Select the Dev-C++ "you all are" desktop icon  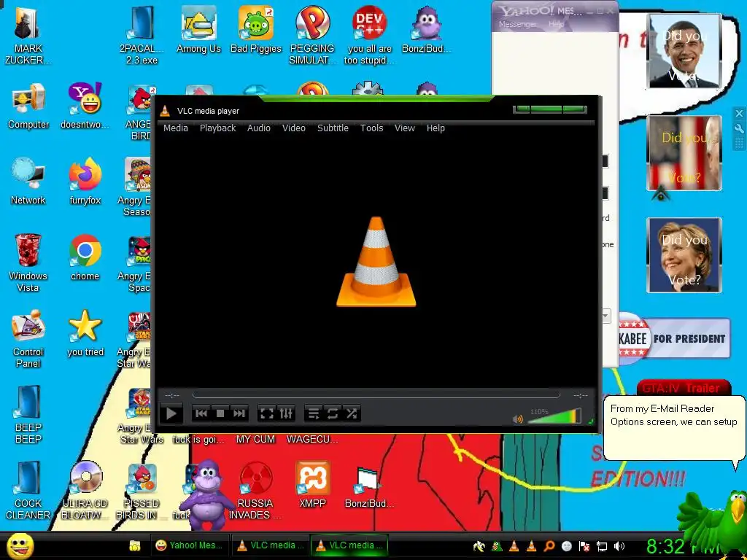tap(370, 36)
